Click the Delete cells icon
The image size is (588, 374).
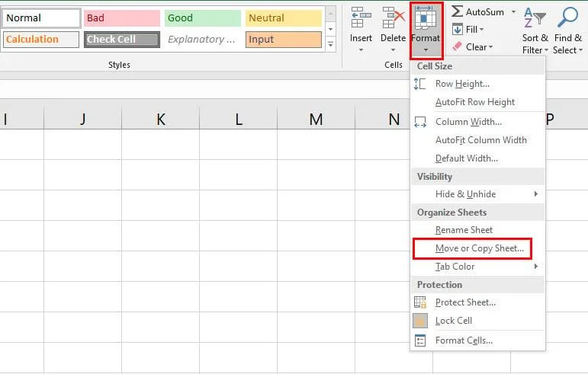[x=393, y=18]
